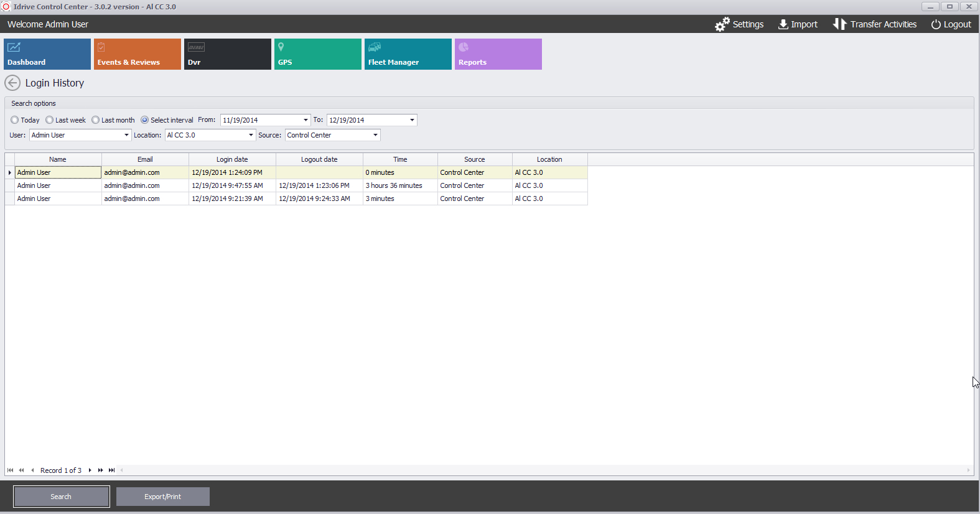Click the Export/Print button
The height and width of the screenshot is (514, 980).
coord(162,497)
